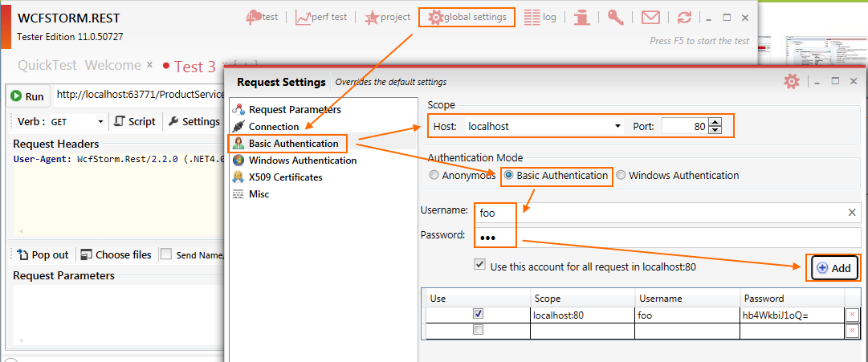Click the localhost:80 scope cell
This screenshot has width=868, height=362.
point(583,315)
